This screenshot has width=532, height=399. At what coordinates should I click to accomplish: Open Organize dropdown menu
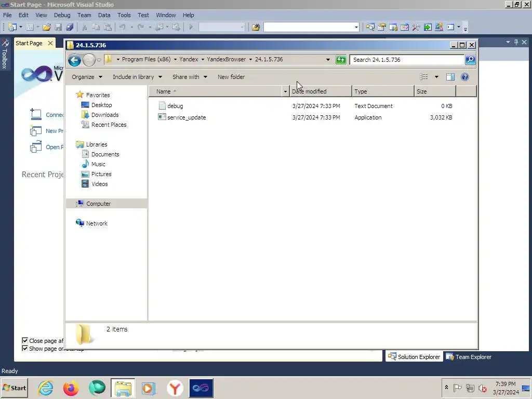click(87, 77)
